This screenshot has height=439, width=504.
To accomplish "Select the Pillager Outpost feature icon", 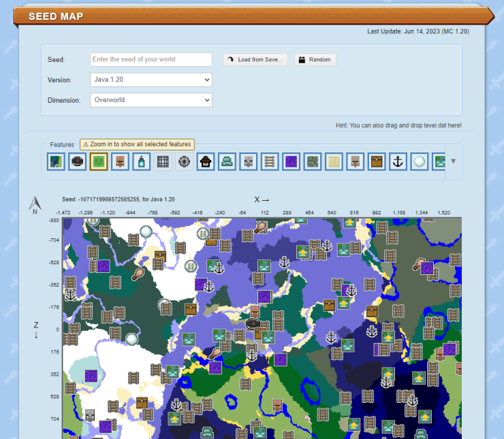I will [x=248, y=161].
